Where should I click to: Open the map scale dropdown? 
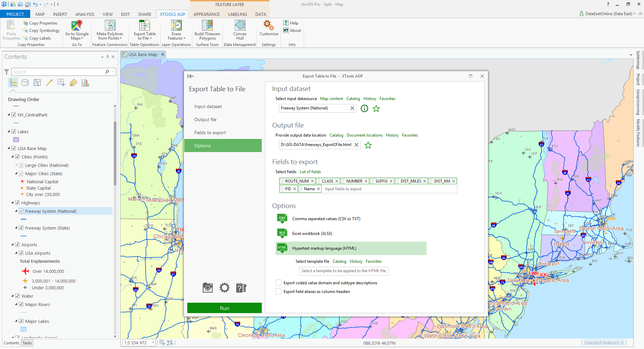[153, 343]
